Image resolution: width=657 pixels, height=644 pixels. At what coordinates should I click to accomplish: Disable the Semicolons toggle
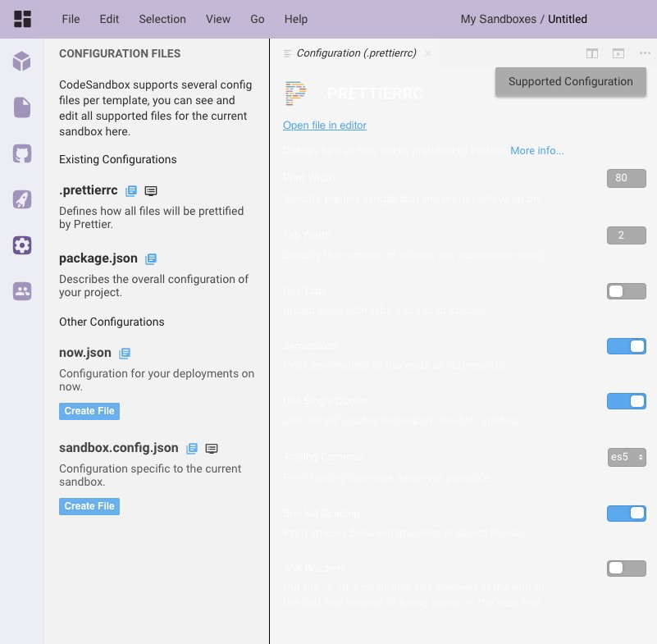(x=627, y=346)
